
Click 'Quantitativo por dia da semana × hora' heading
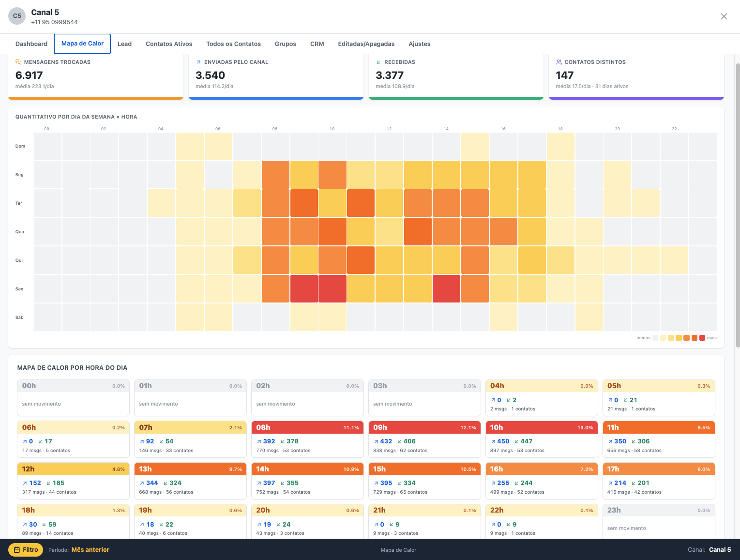[x=76, y=117]
